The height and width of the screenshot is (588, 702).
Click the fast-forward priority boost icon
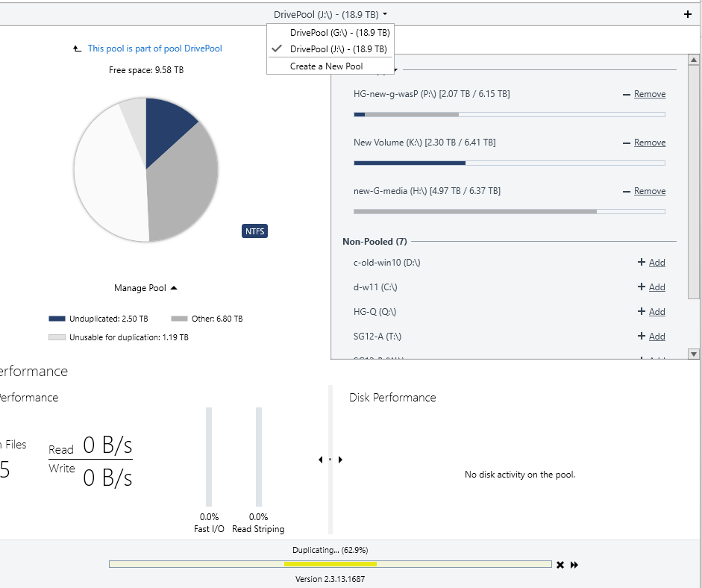[x=574, y=565]
